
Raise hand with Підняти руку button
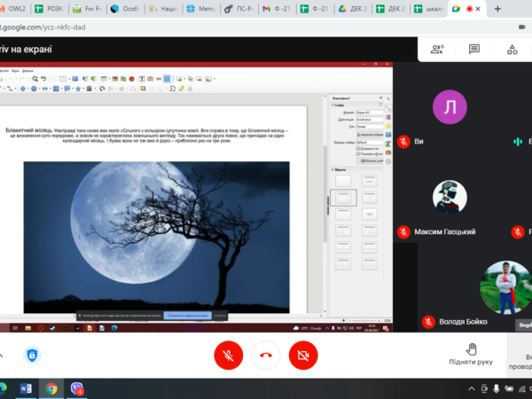(471, 355)
